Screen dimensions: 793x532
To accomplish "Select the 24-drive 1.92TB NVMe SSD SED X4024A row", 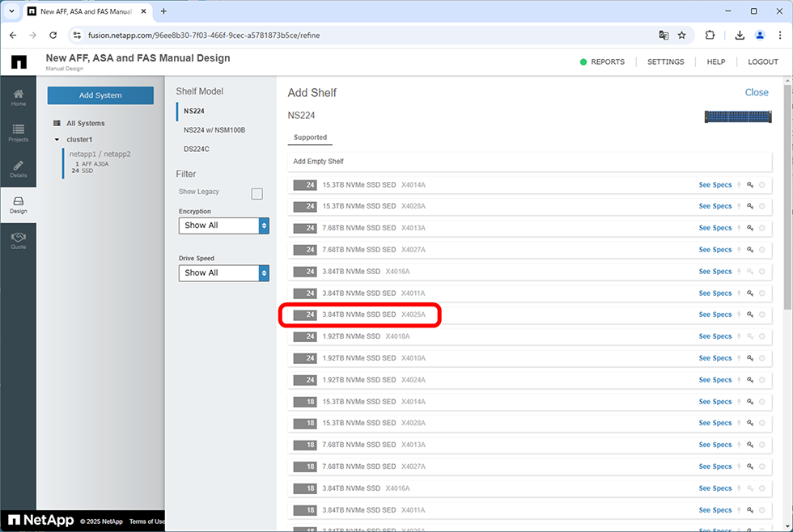I will [x=530, y=380].
